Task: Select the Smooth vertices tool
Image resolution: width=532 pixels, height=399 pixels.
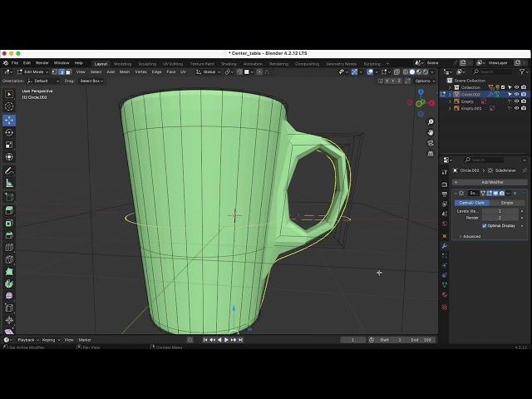Action: point(9,296)
